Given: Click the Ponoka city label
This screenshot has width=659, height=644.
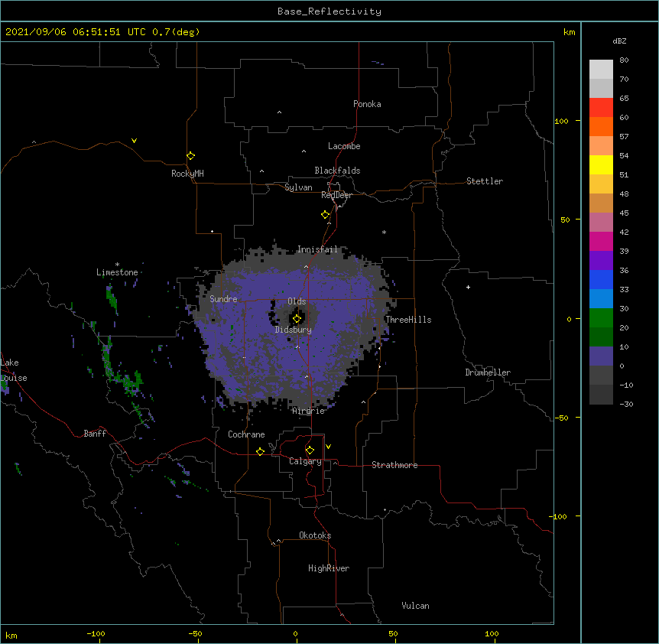Looking at the screenshot, I should pos(367,104).
